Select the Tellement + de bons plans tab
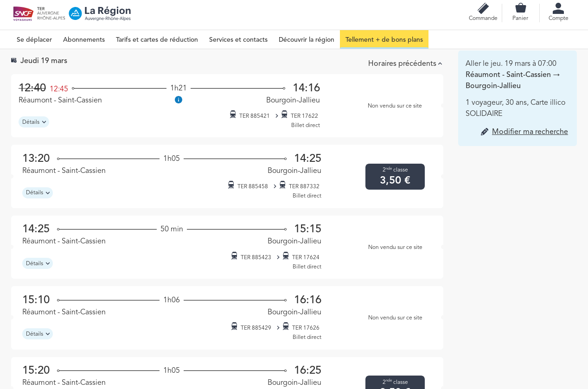Image resolution: width=588 pixels, height=389 pixels. [x=384, y=39]
